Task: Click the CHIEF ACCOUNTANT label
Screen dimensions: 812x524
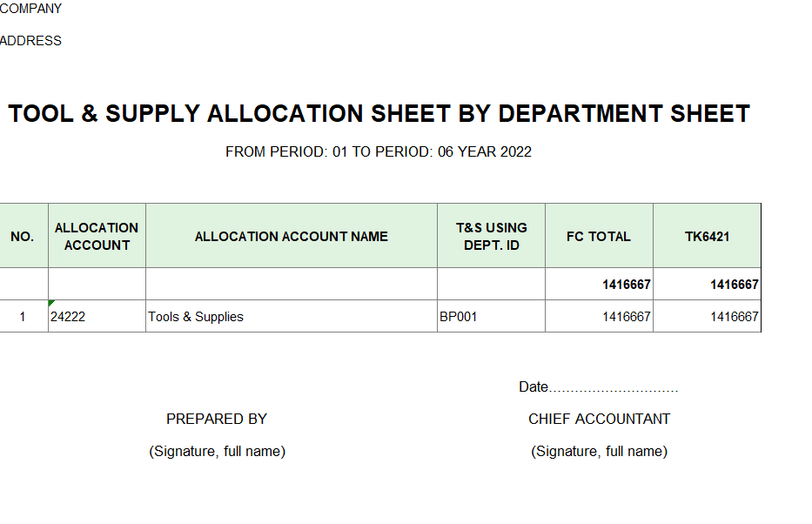Action: 599,419
